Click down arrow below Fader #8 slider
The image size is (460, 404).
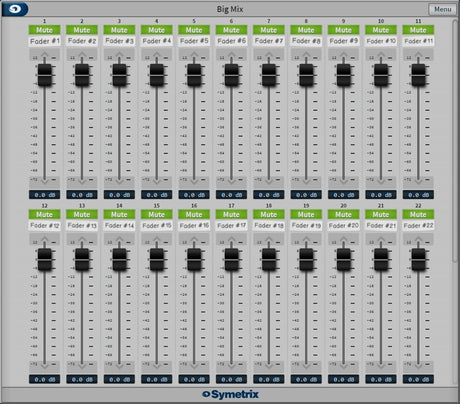pyautogui.click(x=306, y=181)
